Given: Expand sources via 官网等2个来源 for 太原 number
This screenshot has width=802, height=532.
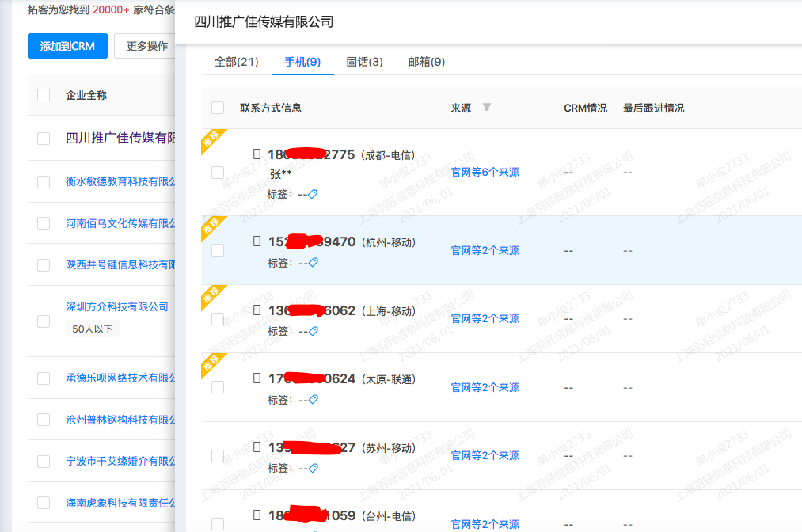Looking at the screenshot, I should tap(484, 386).
